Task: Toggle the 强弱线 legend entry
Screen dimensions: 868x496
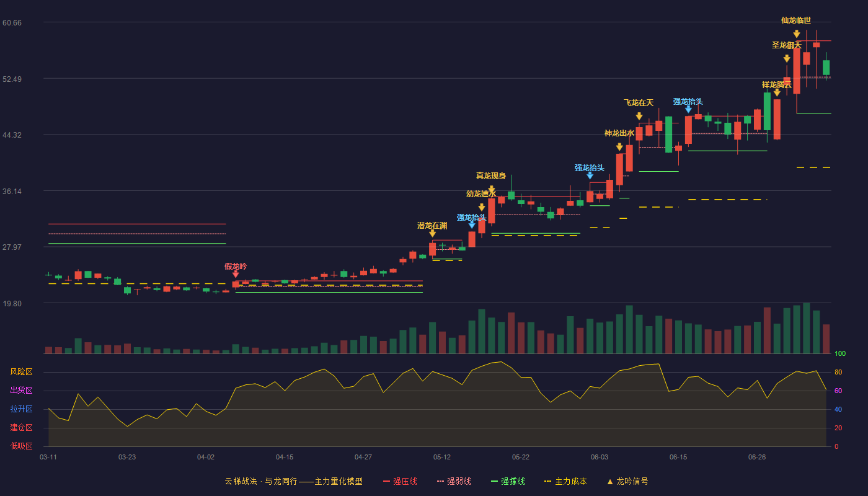Action: pyautogui.click(x=454, y=481)
